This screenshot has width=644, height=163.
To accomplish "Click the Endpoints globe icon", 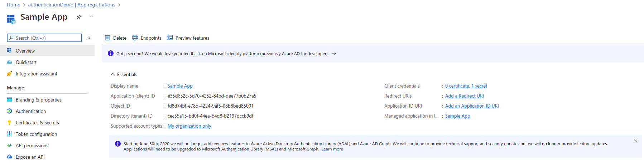I will point(135,38).
